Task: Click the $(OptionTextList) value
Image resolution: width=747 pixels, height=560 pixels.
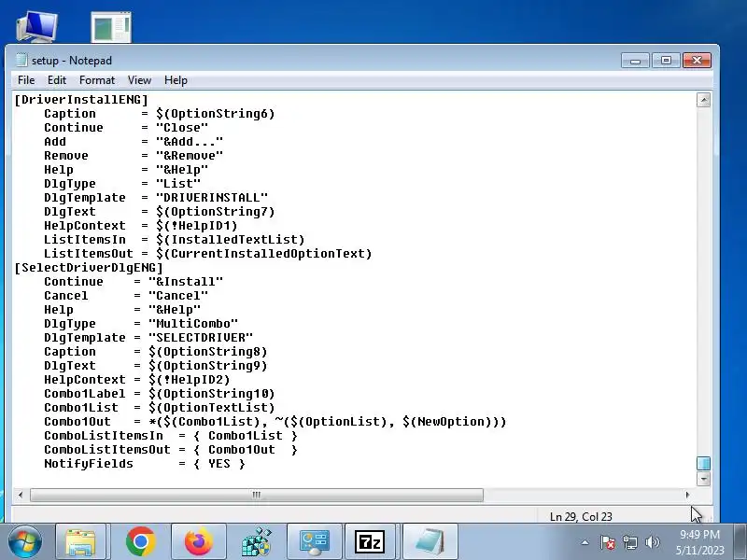Action: 212,408
